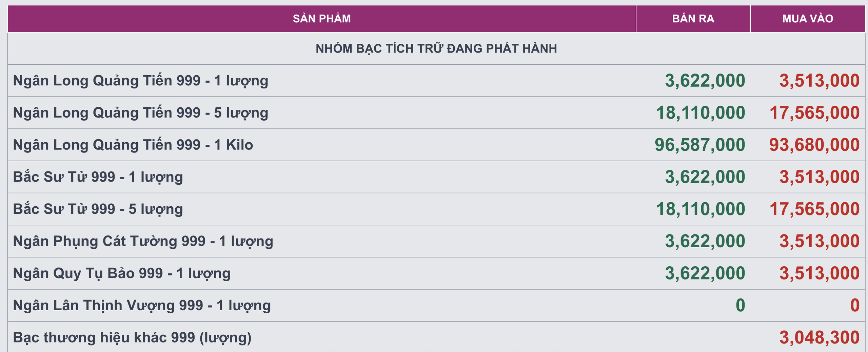
Task: Click the NHÓM BẠC TÍCH TRỮ ĐANG PHÁT HÀNH heading
Action: 436,48
